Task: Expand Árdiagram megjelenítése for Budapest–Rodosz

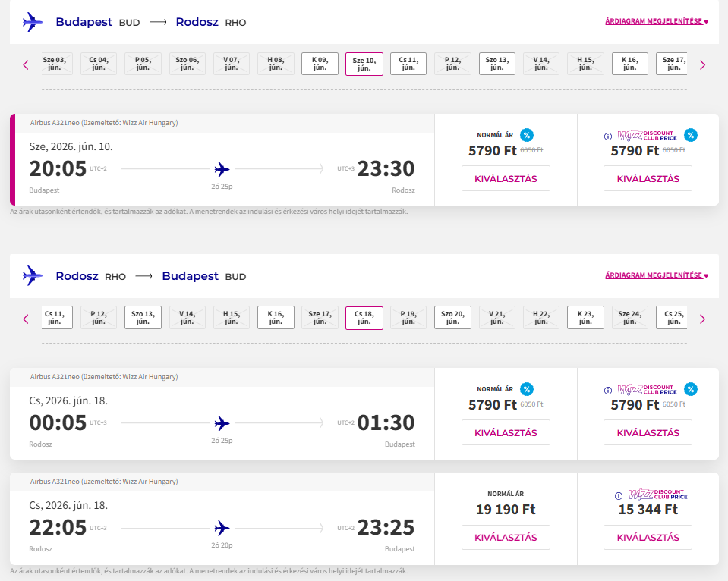Action: pyautogui.click(x=656, y=21)
